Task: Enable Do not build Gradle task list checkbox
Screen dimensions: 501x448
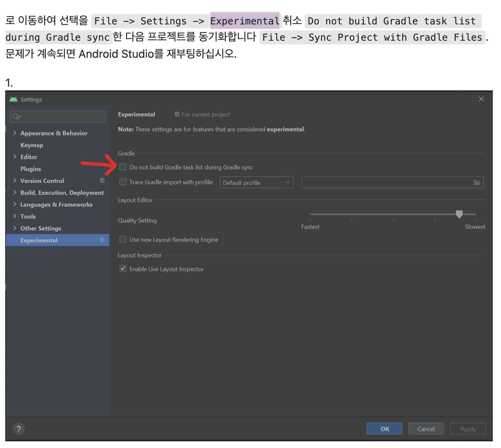Action: click(123, 167)
